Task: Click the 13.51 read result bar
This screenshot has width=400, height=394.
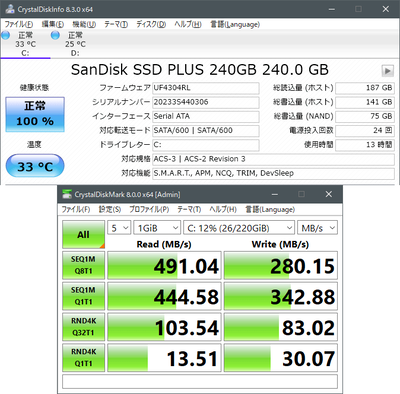Action: 164,358
